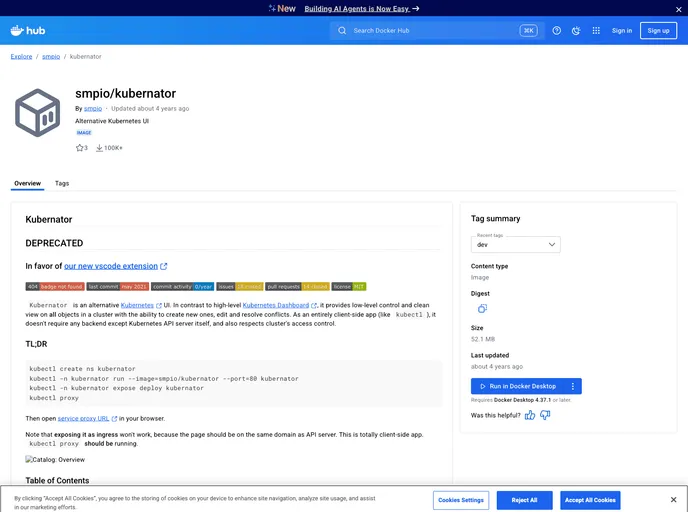Click the pull requests badge
This screenshot has height=512, width=688.
(x=297, y=286)
